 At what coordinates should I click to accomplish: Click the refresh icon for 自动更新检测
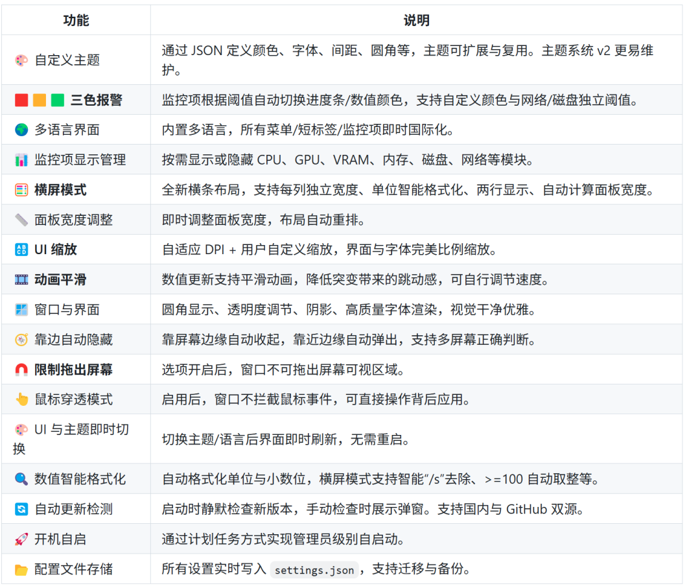(21, 510)
